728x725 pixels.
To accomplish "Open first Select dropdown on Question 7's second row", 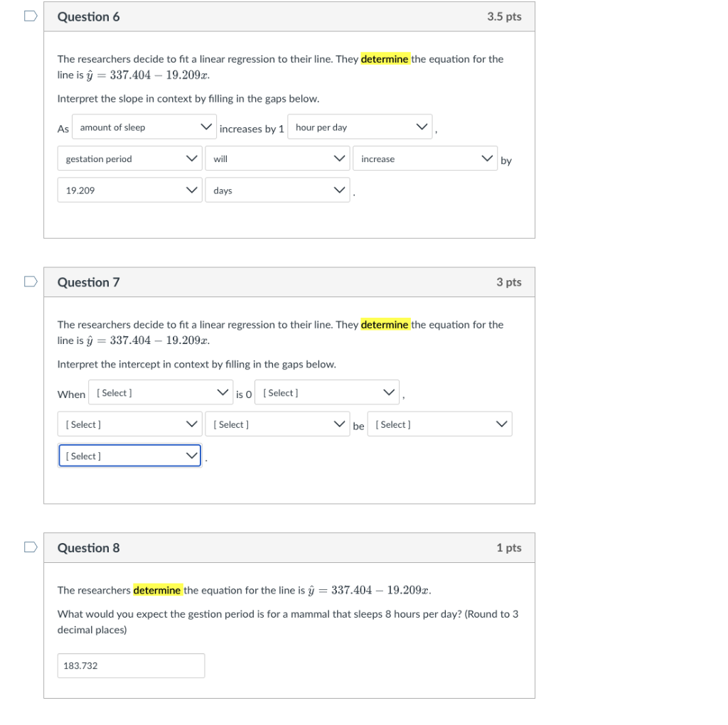I will 130,424.
